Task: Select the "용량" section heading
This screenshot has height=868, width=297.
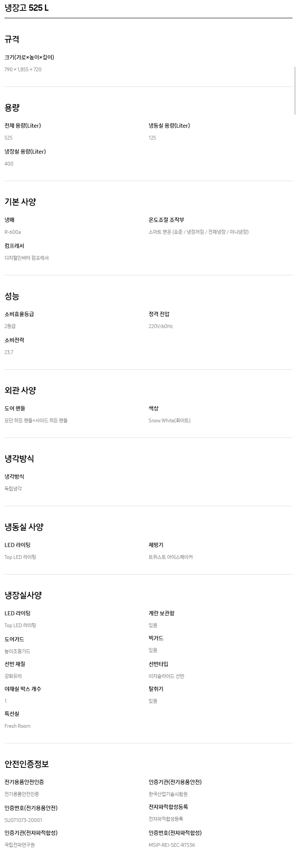Action: (x=12, y=108)
